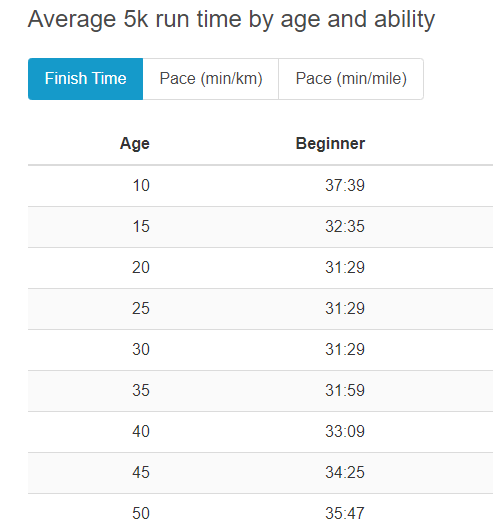Switch to Pace (min/mile) tab
493x531 pixels.
tap(351, 79)
